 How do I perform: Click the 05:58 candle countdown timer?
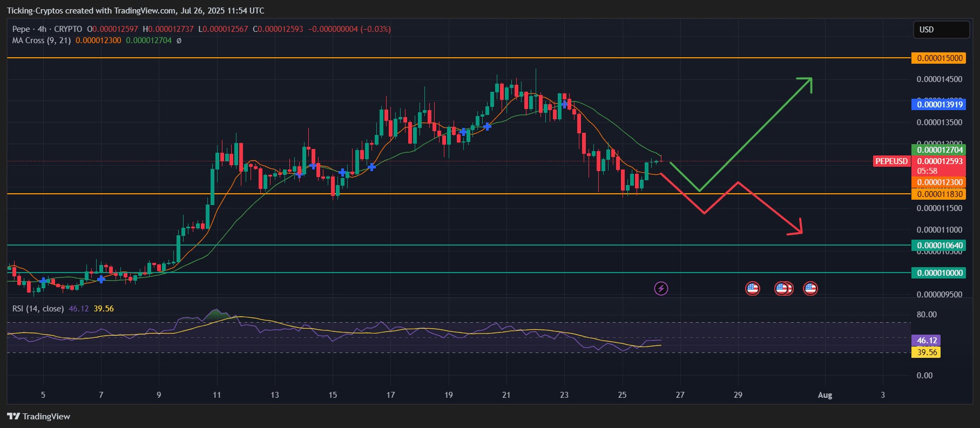(x=928, y=171)
